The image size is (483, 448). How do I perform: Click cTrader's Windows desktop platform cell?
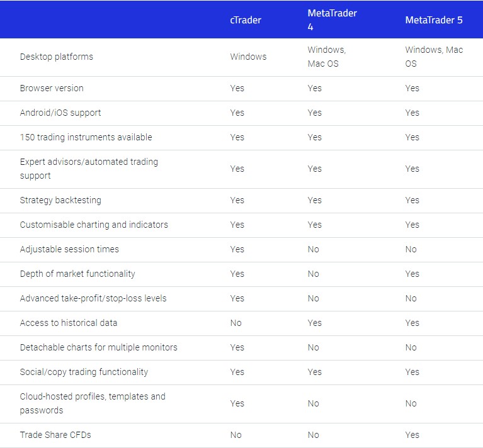click(x=248, y=57)
